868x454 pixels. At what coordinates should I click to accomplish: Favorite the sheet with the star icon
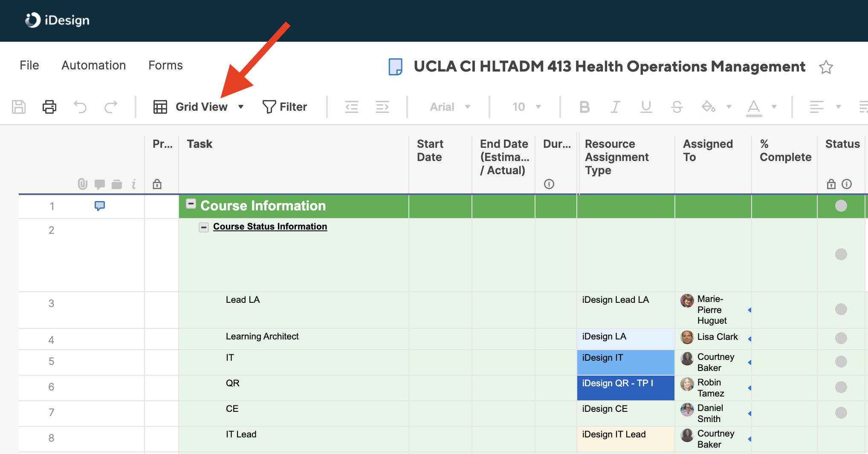(826, 67)
